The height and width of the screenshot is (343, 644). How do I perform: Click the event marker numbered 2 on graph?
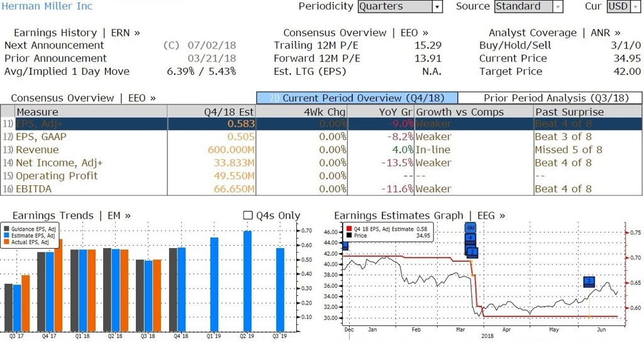[x=472, y=252]
